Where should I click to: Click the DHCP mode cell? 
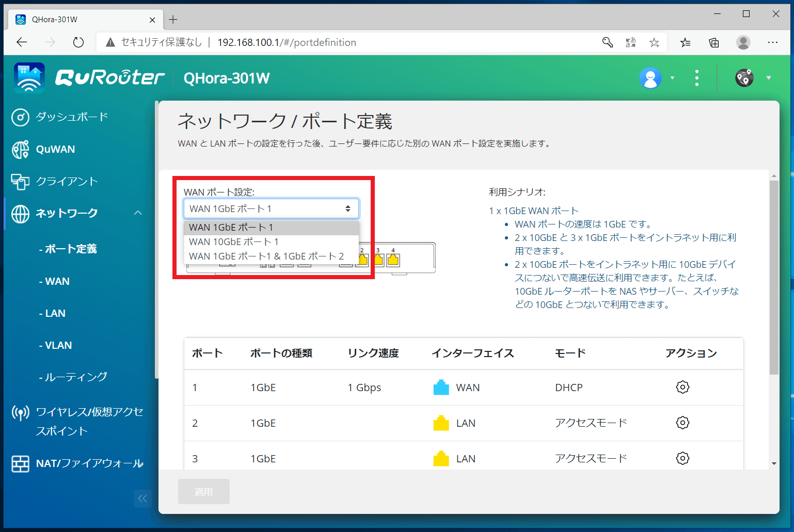pos(569,388)
